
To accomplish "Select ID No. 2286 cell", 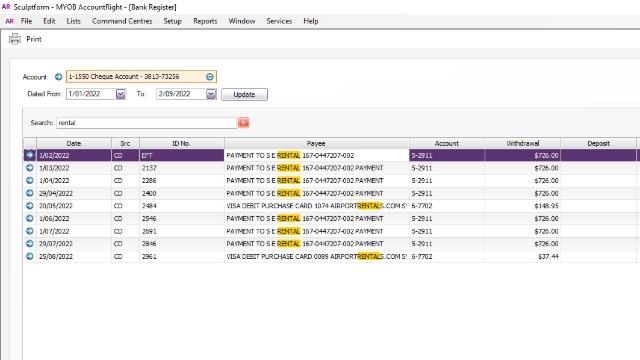I will (182, 180).
